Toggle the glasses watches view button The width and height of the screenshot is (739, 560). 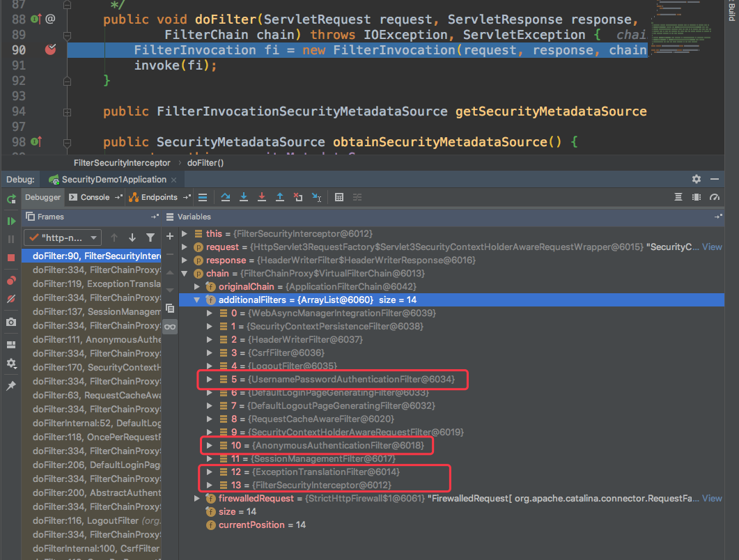170,327
